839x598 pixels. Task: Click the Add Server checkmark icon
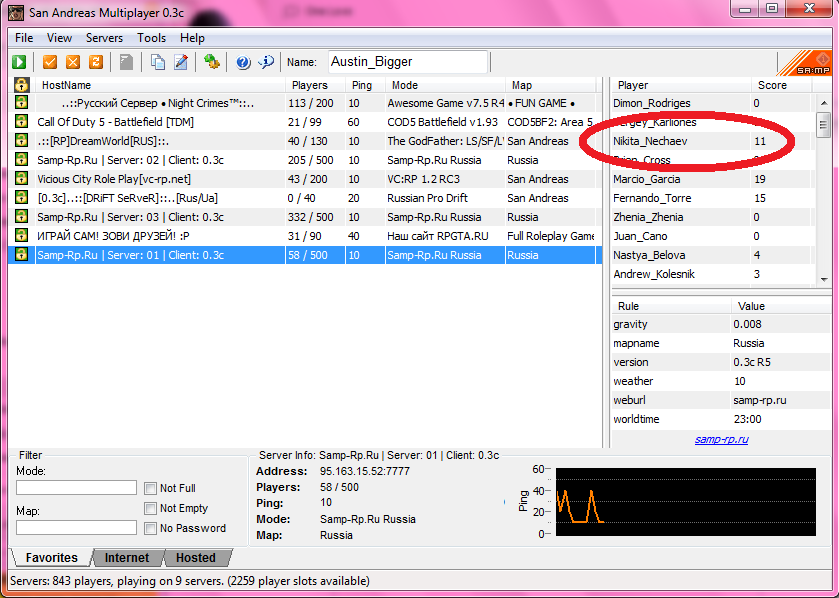pyautogui.click(x=50, y=62)
